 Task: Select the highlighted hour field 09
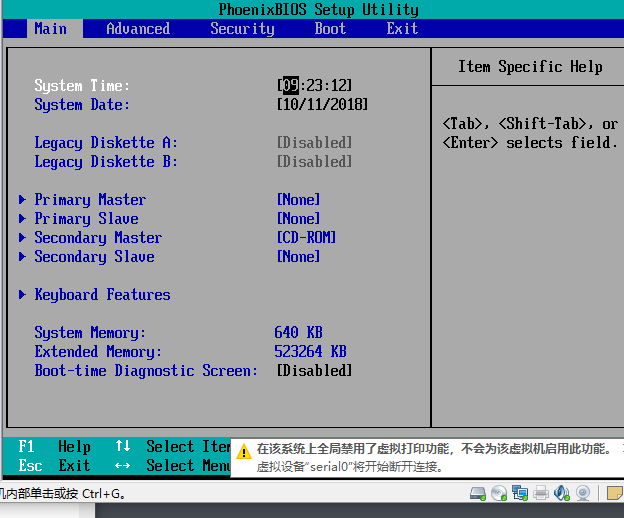pos(291,85)
